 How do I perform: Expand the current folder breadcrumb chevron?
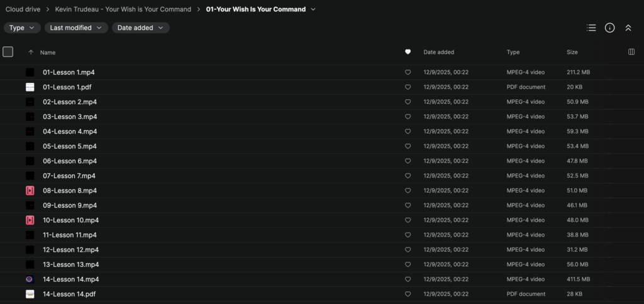point(313,9)
